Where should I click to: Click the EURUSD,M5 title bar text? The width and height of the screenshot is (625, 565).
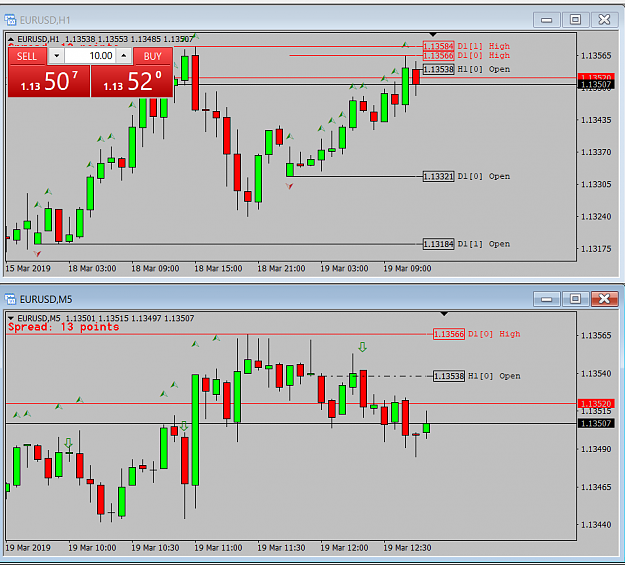pos(46,299)
